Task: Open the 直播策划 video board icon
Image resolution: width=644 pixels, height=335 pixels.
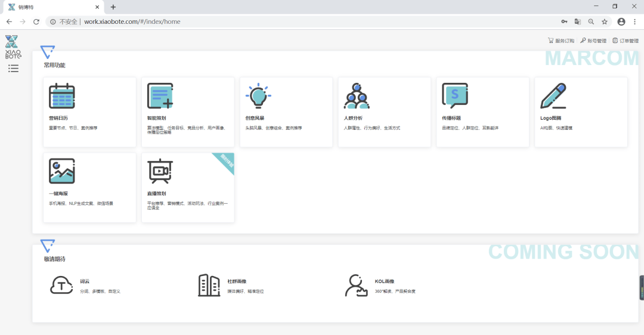Action: (160, 171)
